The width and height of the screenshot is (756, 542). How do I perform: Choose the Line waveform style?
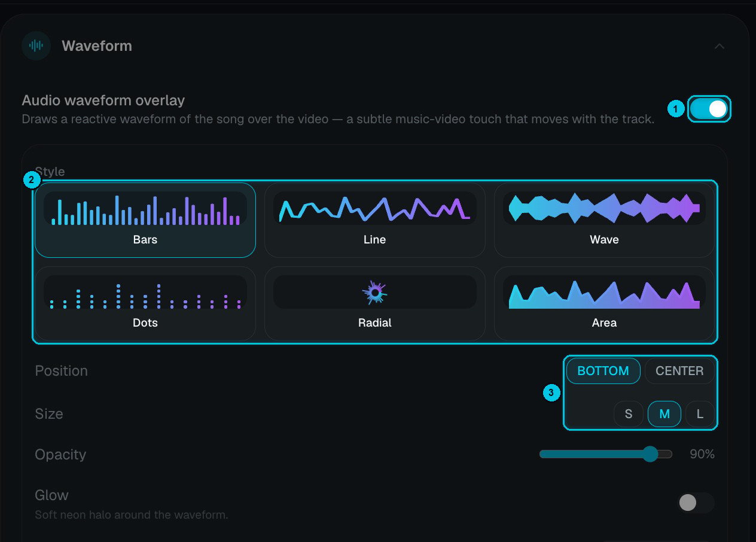[x=375, y=220]
